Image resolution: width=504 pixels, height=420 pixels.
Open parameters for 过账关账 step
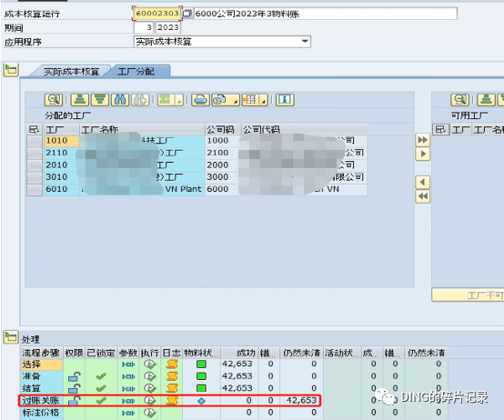(x=128, y=401)
